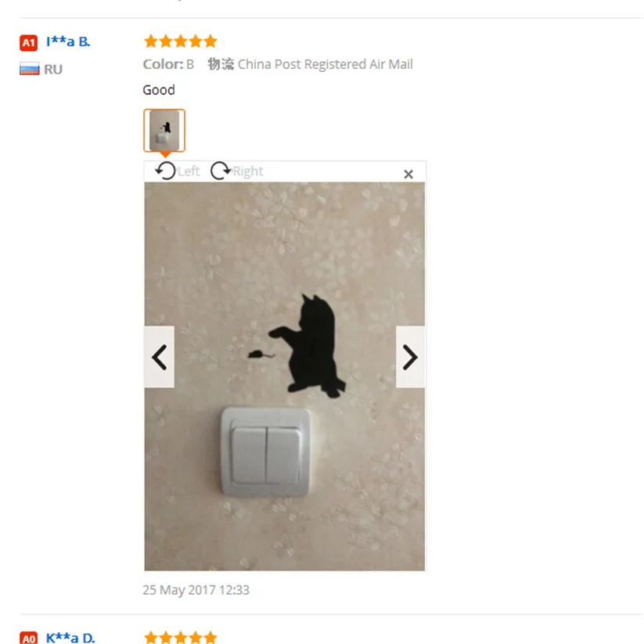This screenshot has width=644, height=644.
Task: Open reviewer I**a B. profile
Action: pos(68,41)
